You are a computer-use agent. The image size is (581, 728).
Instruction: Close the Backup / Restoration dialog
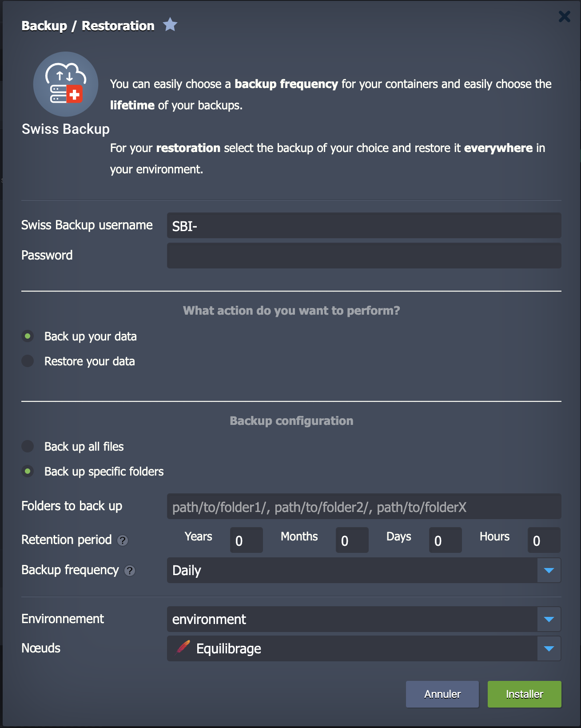click(x=564, y=16)
